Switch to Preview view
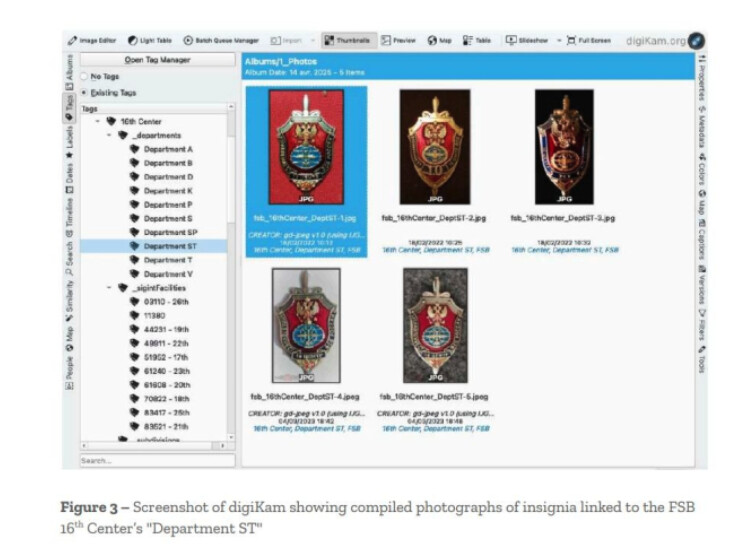 [x=398, y=40]
